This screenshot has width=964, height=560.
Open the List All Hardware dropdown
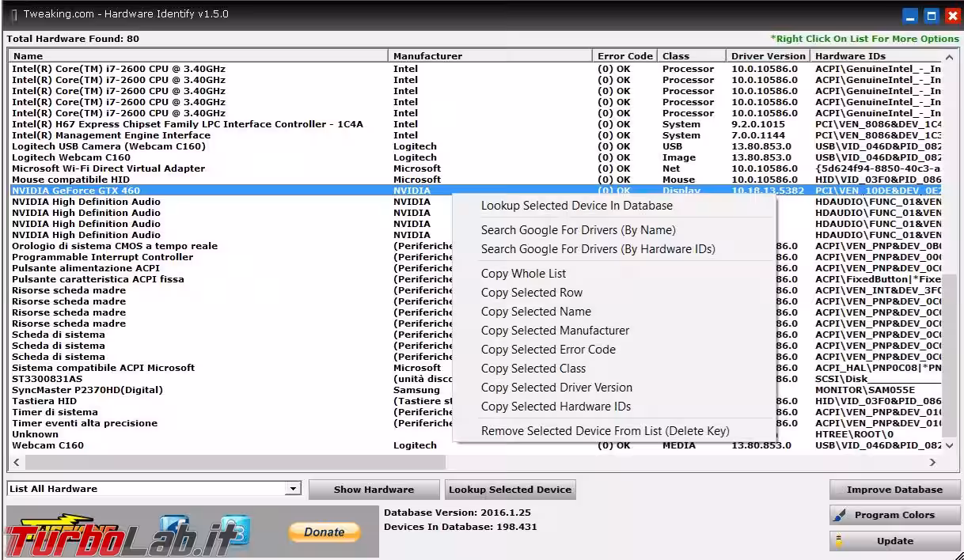point(293,489)
